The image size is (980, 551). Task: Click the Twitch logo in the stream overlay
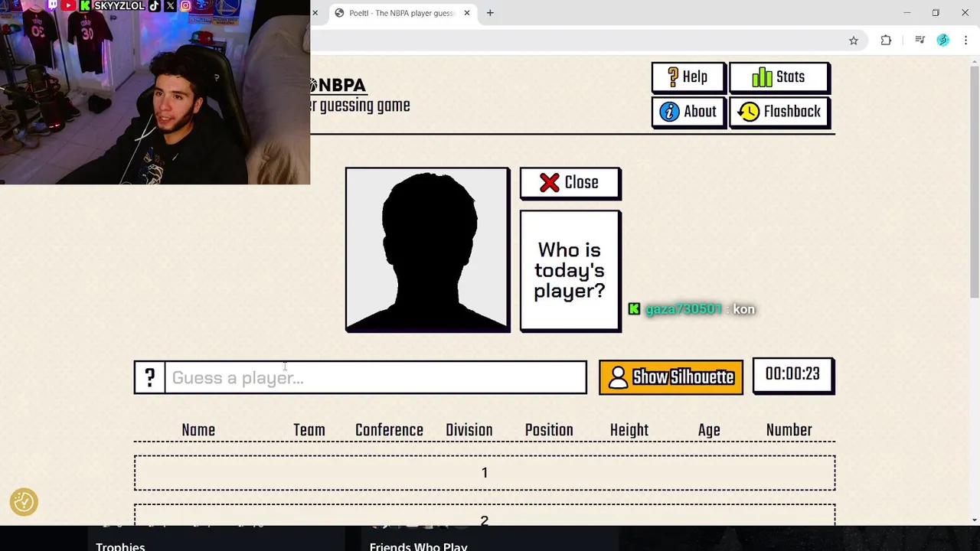point(52,5)
